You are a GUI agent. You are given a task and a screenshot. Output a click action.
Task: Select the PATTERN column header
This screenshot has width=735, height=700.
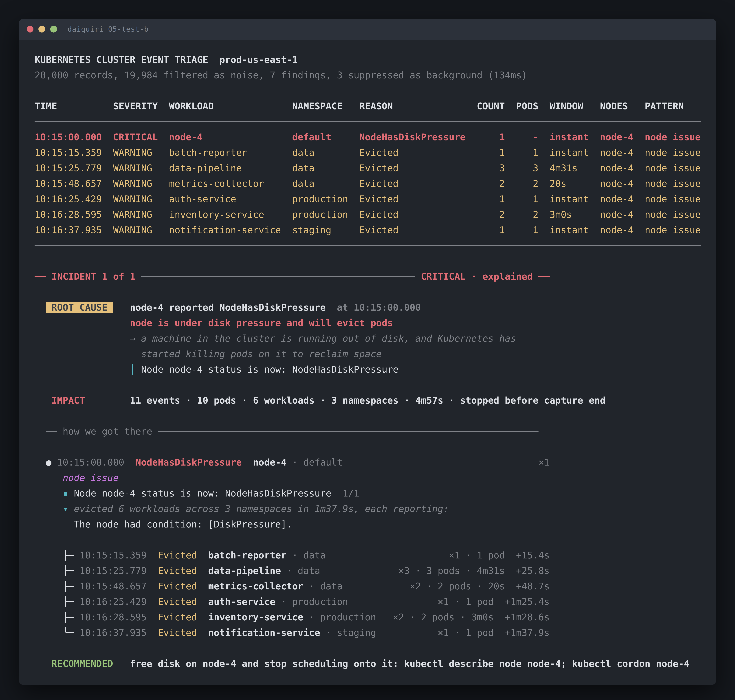(665, 106)
